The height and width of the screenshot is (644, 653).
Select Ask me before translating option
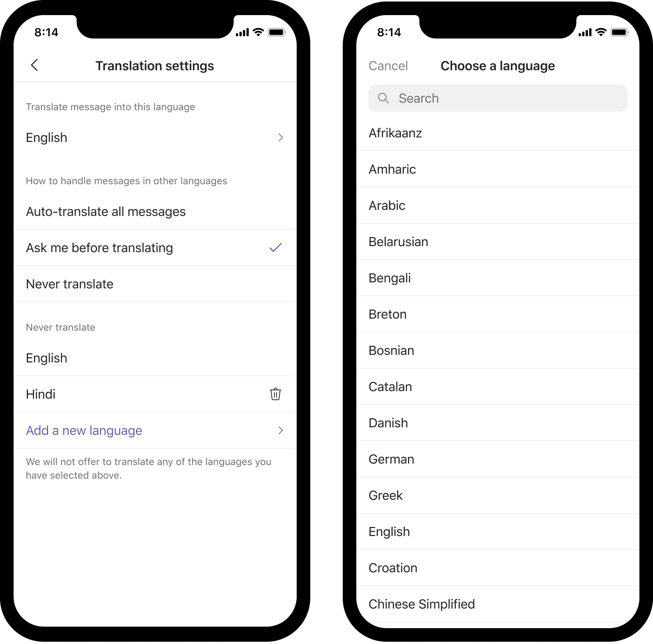(155, 248)
